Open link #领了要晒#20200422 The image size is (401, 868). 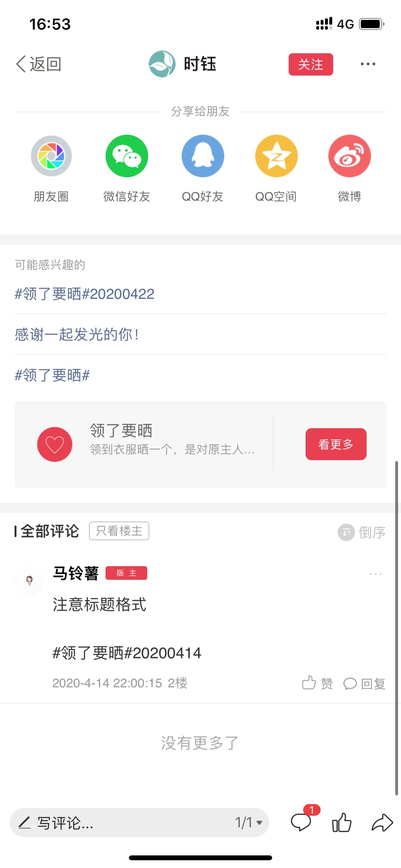[x=85, y=294]
